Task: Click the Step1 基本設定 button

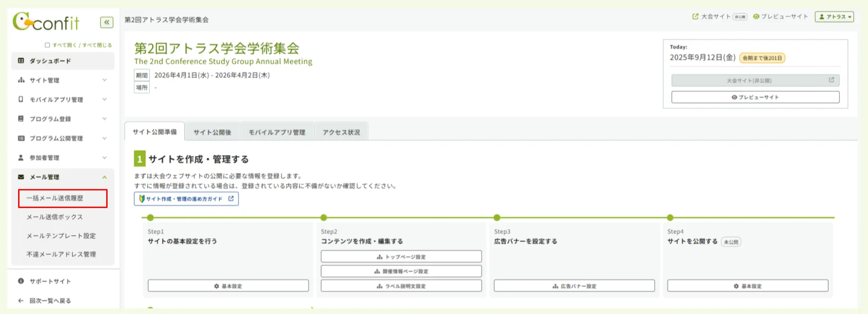Action: (x=228, y=286)
